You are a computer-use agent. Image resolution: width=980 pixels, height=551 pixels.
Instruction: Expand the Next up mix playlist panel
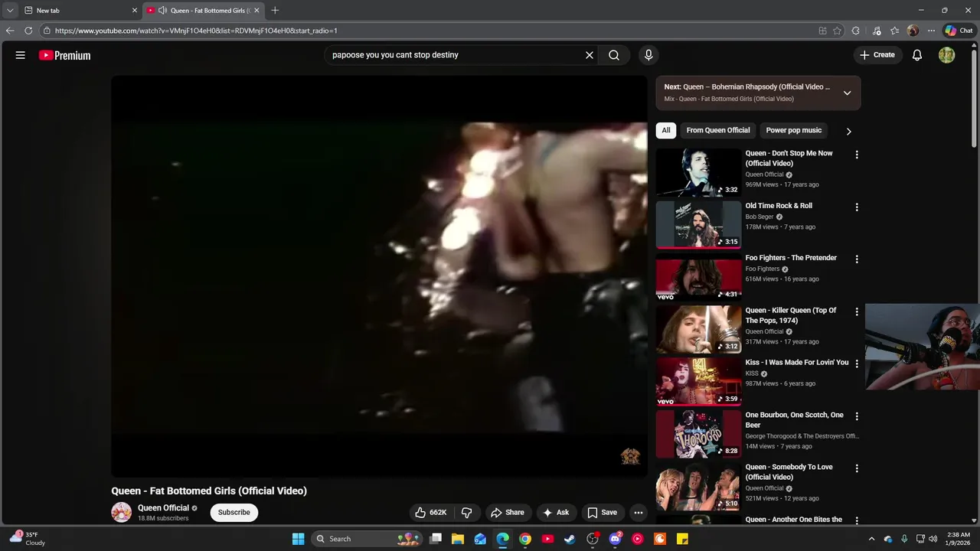pos(847,93)
